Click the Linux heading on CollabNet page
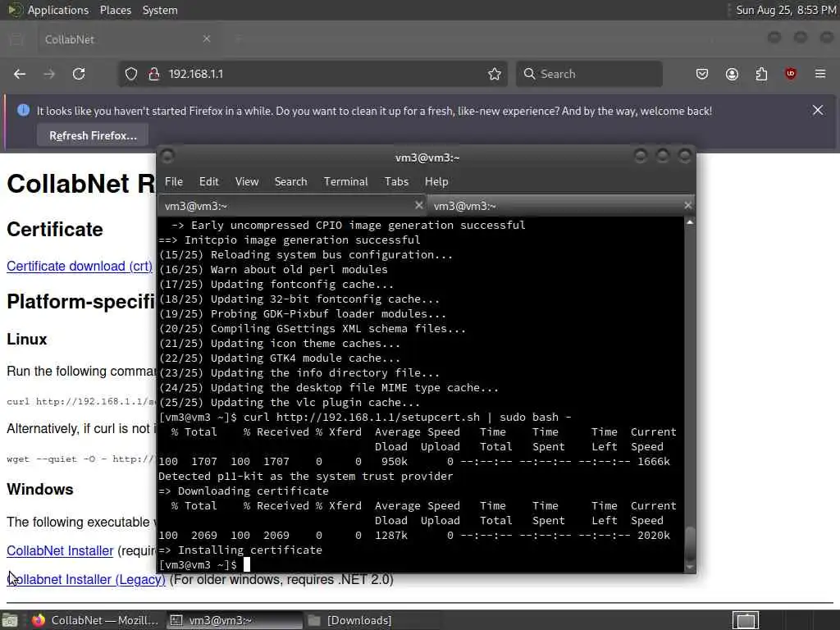Viewport: 840px width, 630px height. pyautogui.click(x=27, y=339)
